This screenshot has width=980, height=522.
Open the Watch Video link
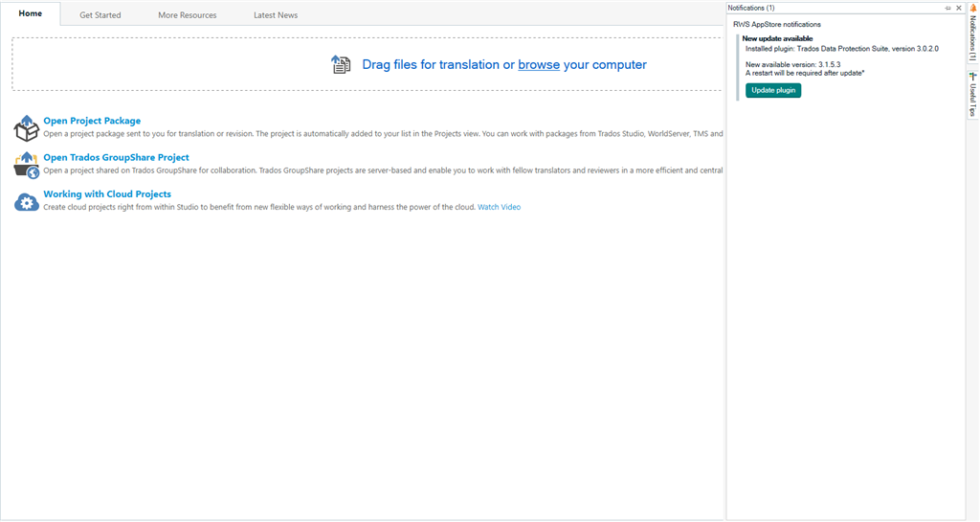499,207
